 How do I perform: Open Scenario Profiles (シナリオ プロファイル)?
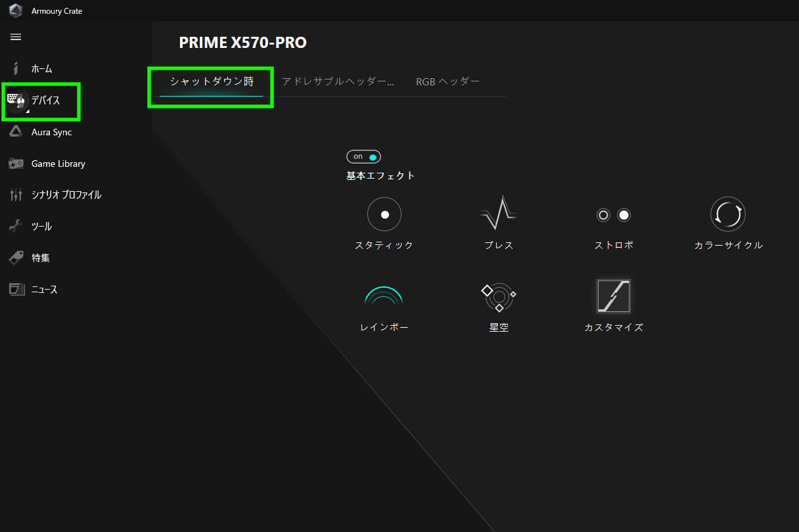[65, 195]
